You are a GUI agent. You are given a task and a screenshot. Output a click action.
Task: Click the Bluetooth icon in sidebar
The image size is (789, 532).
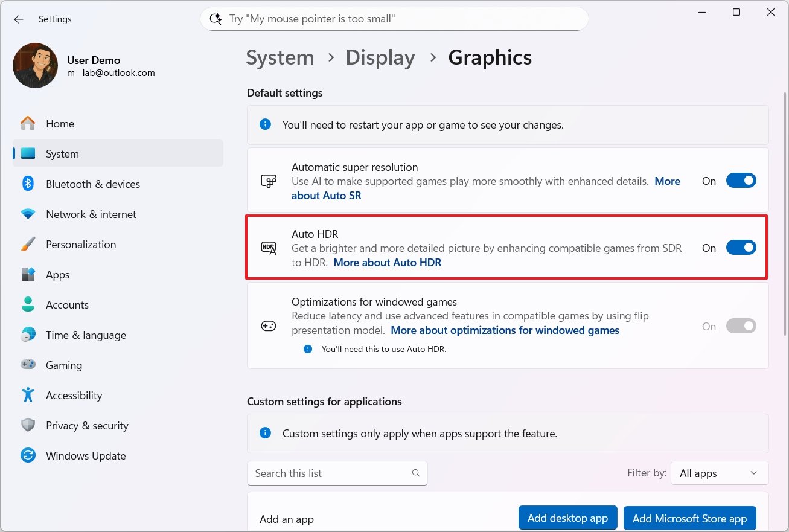click(28, 184)
